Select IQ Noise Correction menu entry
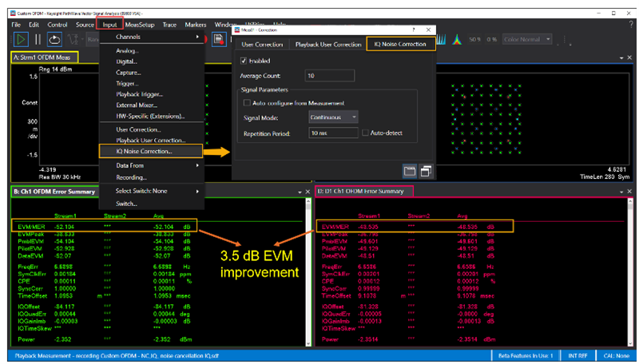Screen dimensions: 639x364 coord(144,151)
